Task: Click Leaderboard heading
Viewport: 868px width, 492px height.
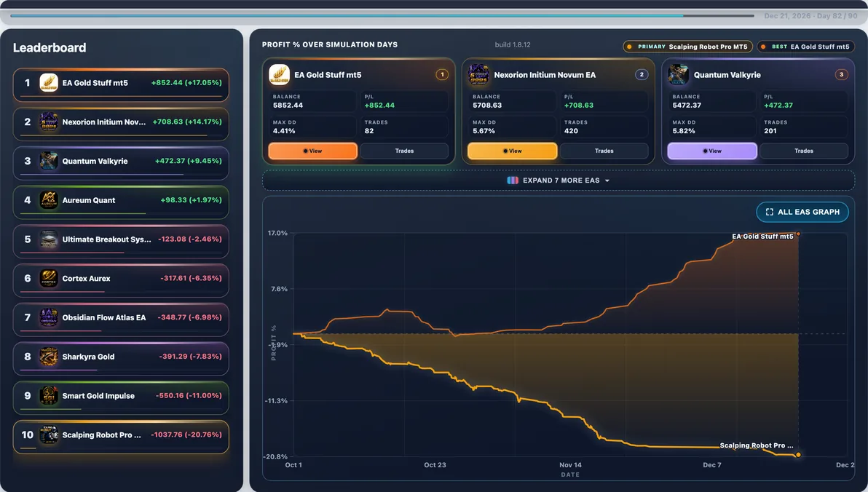Action: tap(50, 47)
